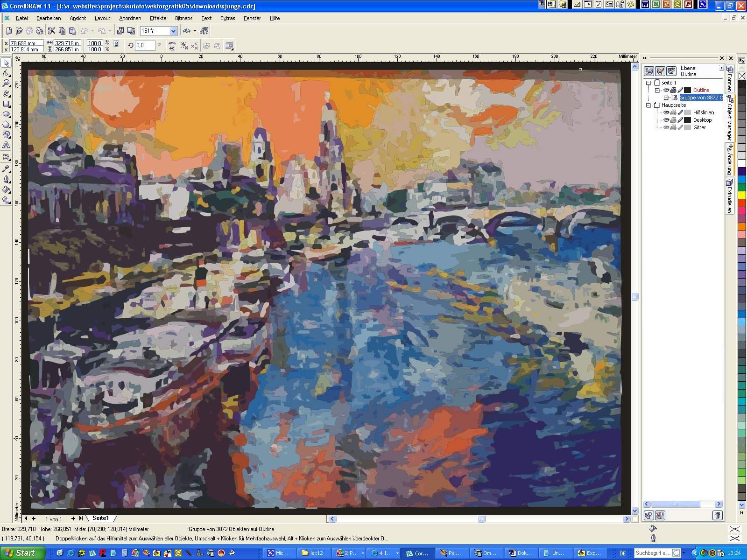Select the Rectangle tool
The image size is (747, 560).
7,104
